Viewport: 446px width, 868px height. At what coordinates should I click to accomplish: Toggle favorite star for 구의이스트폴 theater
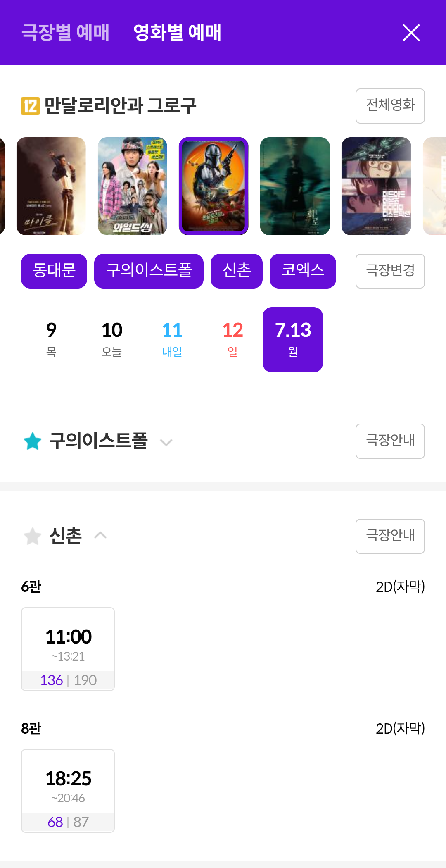coord(33,441)
